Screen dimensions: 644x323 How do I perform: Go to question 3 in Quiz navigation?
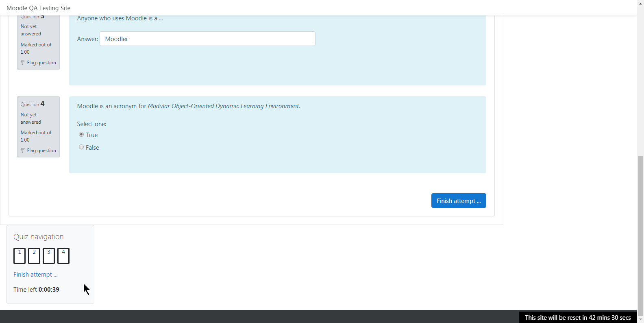coord(49,256)
